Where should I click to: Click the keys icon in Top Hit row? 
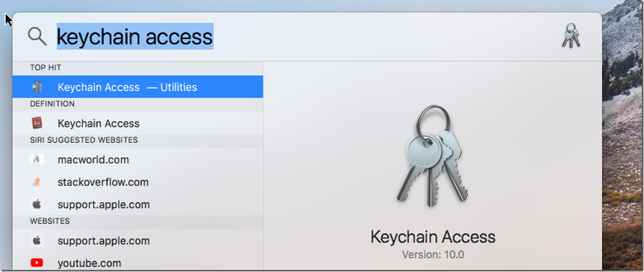[x=37, y=87]
